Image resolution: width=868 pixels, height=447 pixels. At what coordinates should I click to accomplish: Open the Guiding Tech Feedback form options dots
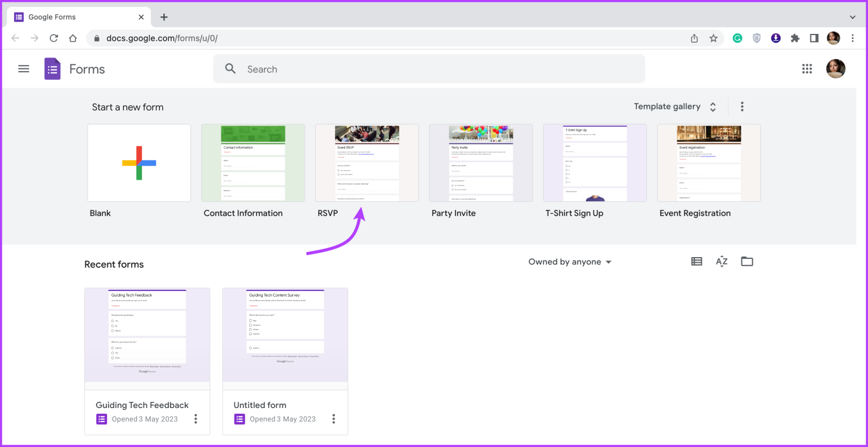coord(196,419)
